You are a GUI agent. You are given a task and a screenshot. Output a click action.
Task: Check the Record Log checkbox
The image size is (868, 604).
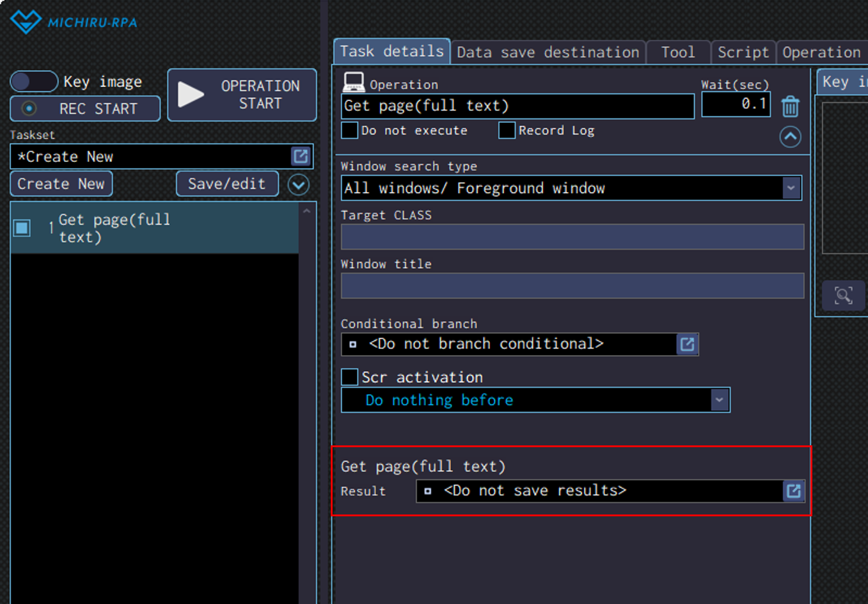507,131
